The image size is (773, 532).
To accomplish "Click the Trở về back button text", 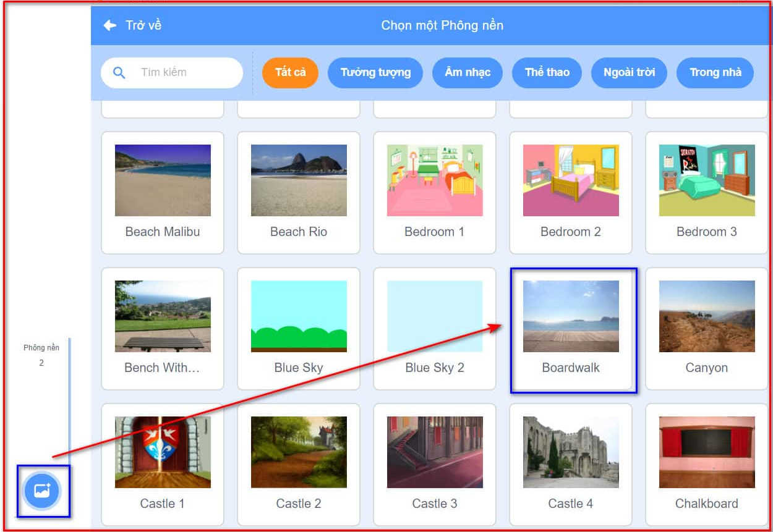I will [x=143, y=25].
